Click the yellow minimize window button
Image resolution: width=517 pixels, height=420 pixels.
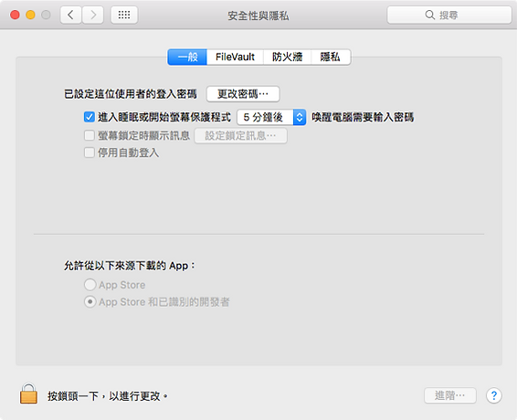click(30, 15)
